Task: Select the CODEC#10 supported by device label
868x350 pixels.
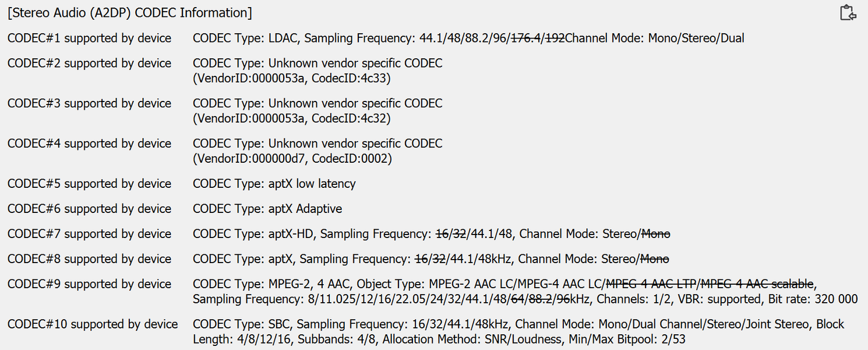Action: tap(93, 325)
